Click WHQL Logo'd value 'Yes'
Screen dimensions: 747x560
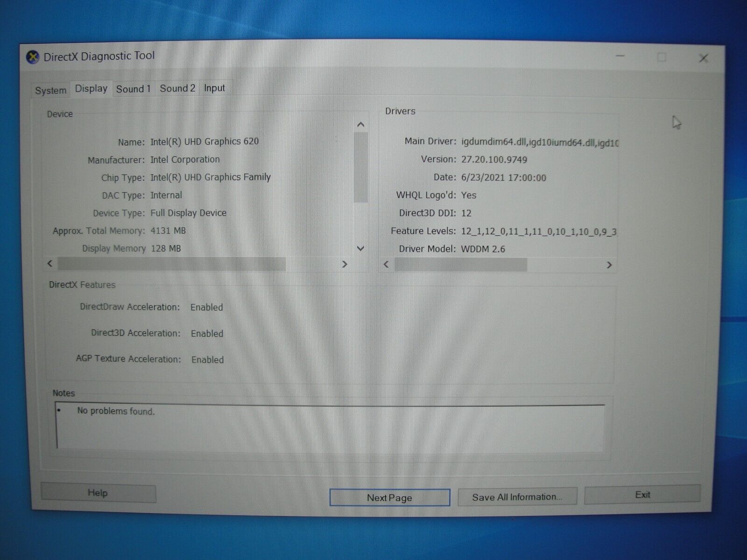tap(469, 196)
